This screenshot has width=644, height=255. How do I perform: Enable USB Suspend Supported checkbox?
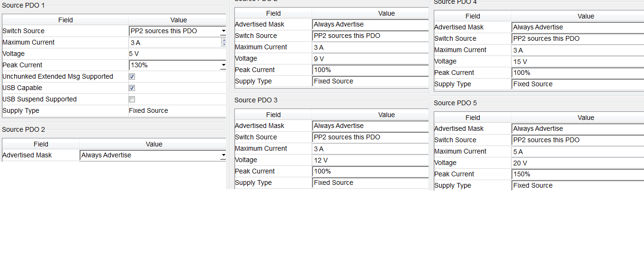(x=132, y=99)
